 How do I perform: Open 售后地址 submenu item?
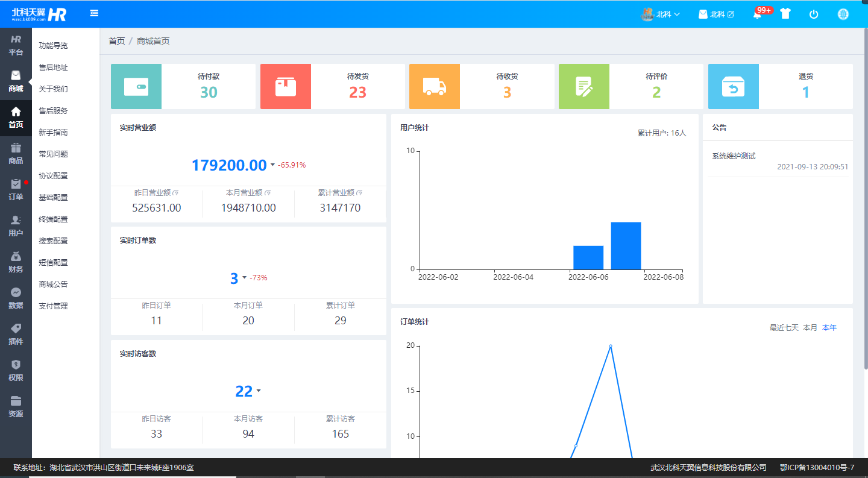coord(53,68)
